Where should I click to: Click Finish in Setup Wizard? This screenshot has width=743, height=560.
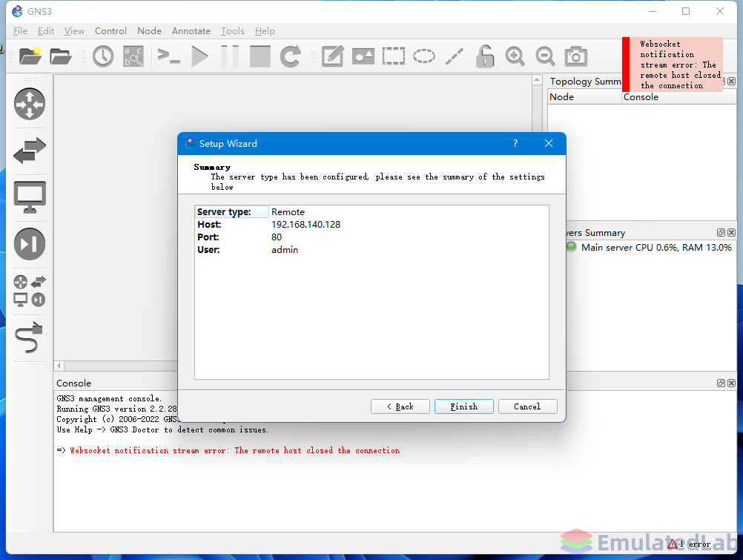tap(464, 406)
